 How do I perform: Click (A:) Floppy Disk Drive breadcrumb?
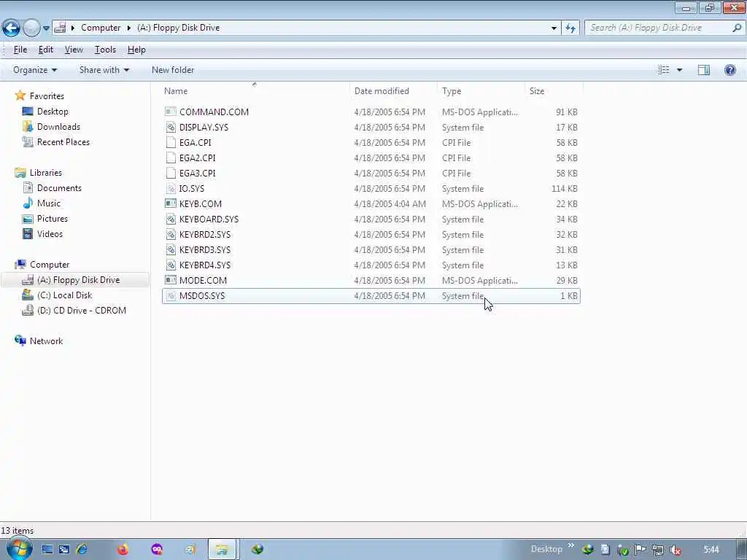point(179,28)
